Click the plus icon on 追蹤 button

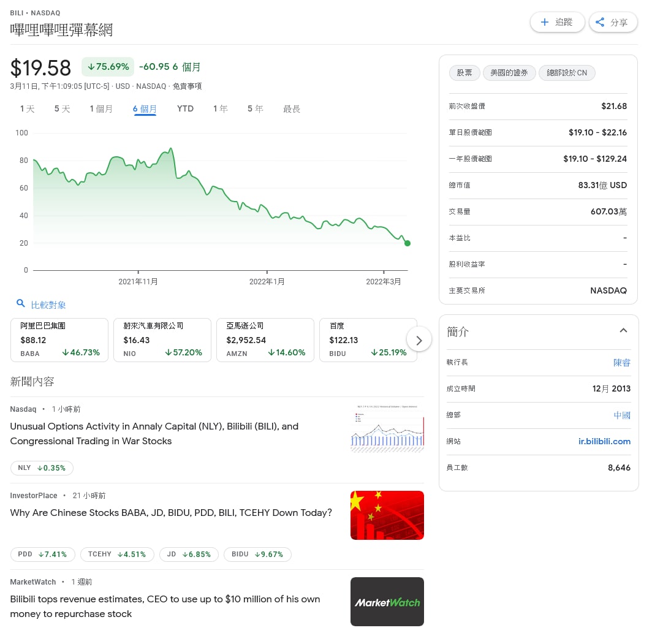[544, 22]
